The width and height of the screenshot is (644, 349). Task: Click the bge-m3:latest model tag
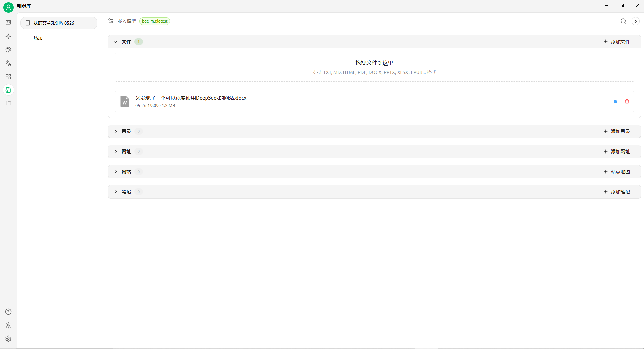pyautogui.click(x=155, y=21)
